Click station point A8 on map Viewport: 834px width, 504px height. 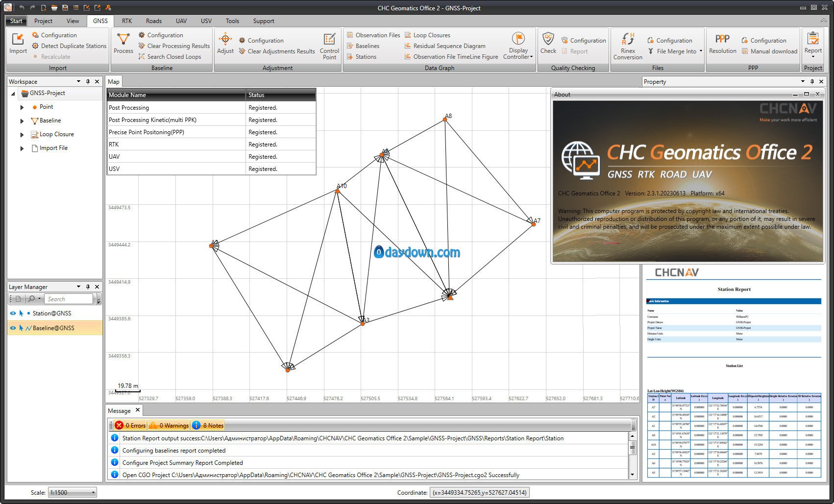pyautogui.click(x=445, y=120)
